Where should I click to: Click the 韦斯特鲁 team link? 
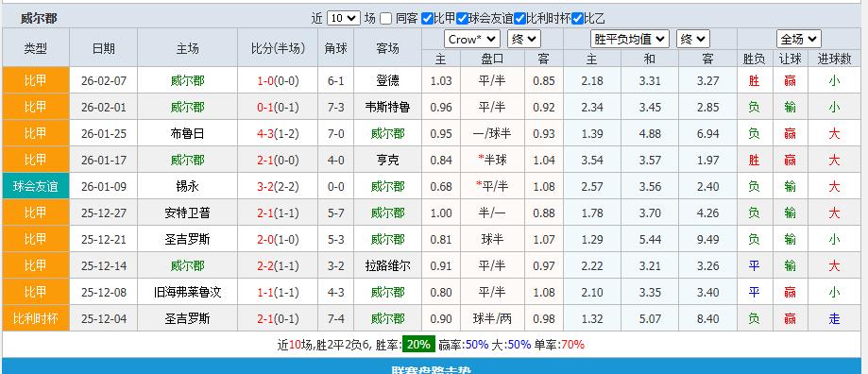tap(387, 108)
